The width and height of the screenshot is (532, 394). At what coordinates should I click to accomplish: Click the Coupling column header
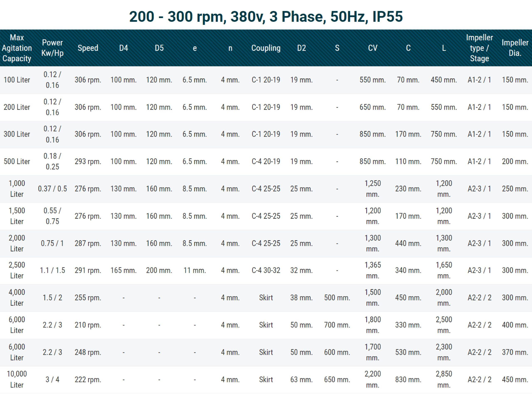(266, 48)
